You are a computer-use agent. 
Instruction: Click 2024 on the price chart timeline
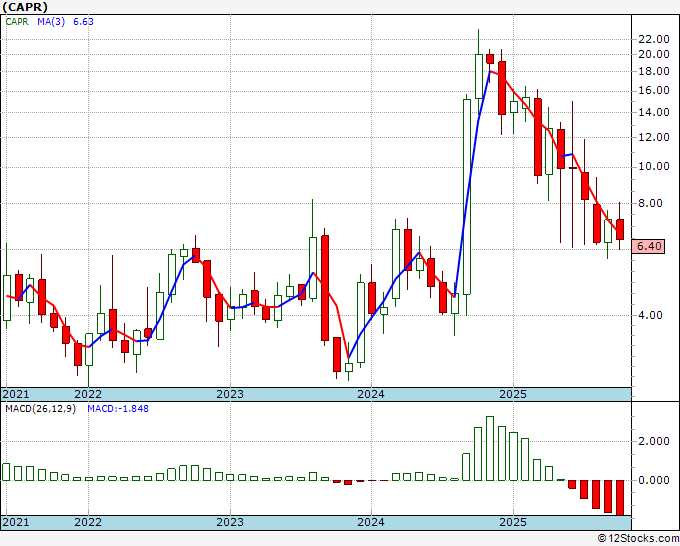tap(371, 394)
